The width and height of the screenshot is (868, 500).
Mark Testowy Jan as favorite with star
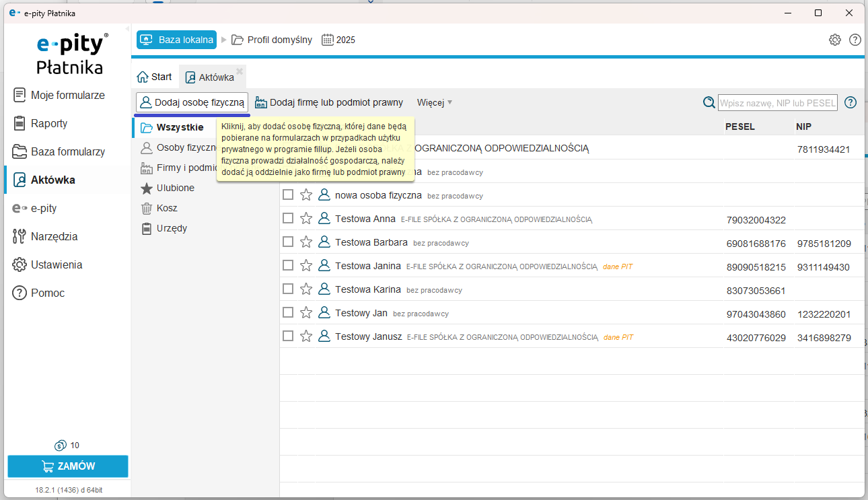coord(306,313)
